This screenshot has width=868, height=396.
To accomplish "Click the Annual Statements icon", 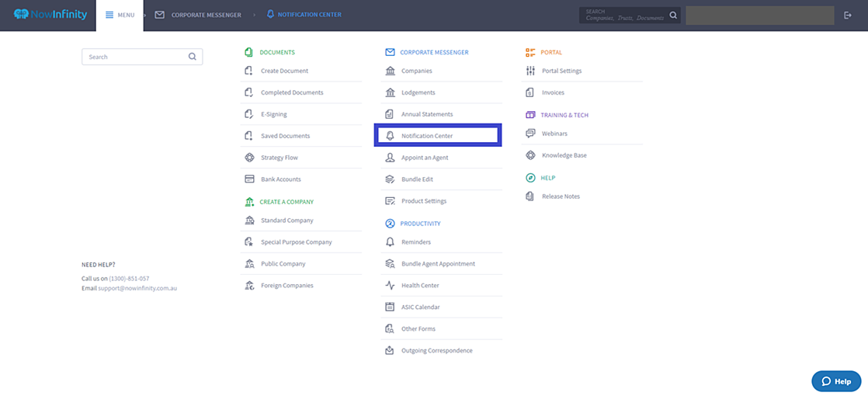I will click(x=390, y=114).
